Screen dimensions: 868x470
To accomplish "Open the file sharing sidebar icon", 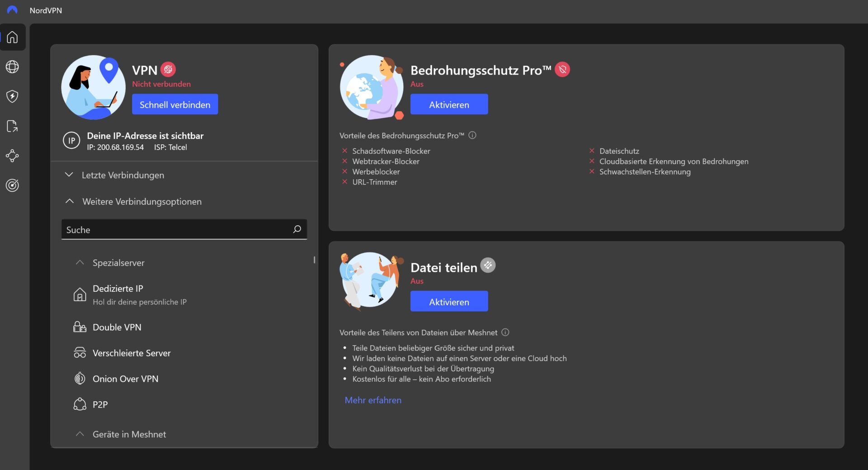I will pyautogui.click(x=12, y=126).
